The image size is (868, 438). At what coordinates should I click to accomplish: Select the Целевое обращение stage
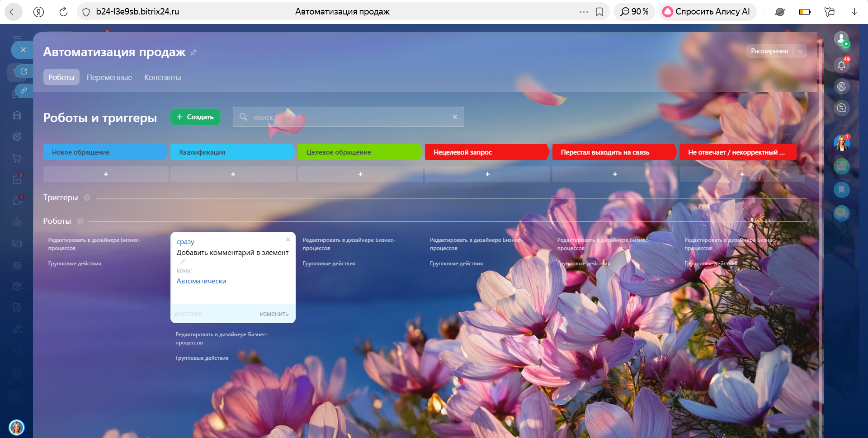tap(360, 152)
